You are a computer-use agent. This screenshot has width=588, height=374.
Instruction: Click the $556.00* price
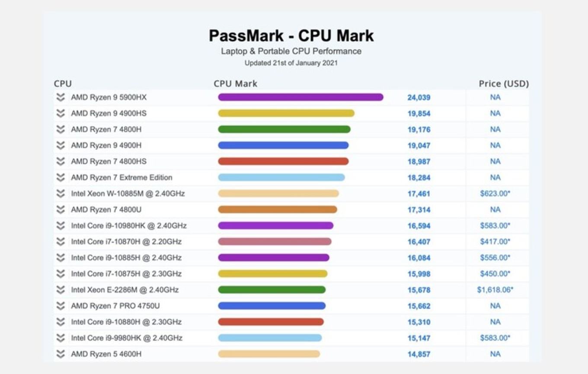pyautogui.click(x=495, y=257)
